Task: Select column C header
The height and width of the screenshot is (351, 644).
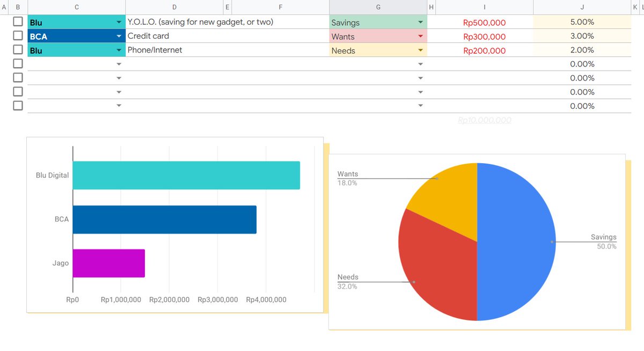Action: pos(76,7)
